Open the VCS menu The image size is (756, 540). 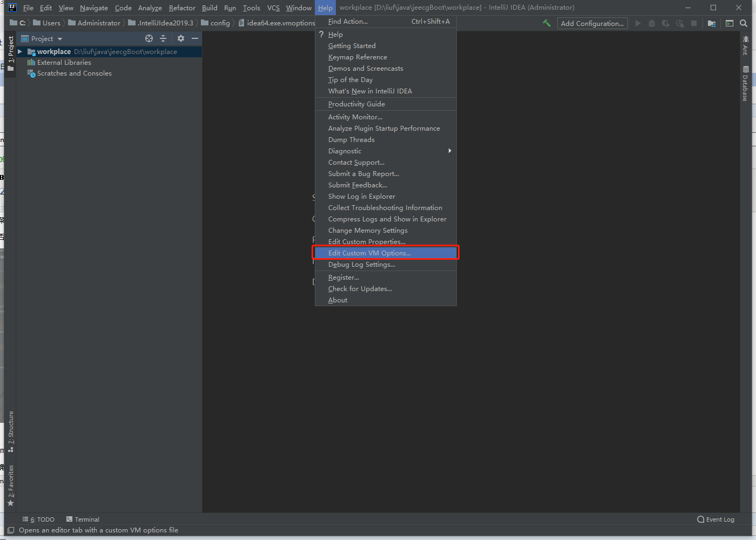273,8
